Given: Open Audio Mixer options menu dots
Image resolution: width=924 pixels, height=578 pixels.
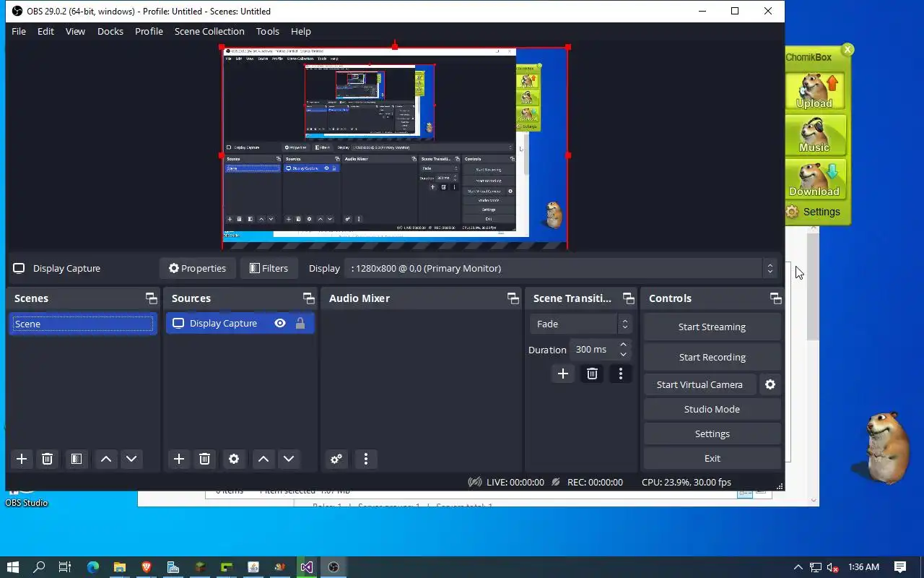Looking at the screenshot, I should [x=366, y=459].
